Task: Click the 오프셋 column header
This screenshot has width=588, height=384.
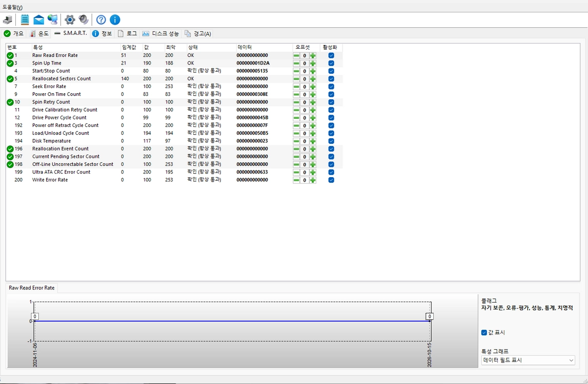Action: pos(307,48)
